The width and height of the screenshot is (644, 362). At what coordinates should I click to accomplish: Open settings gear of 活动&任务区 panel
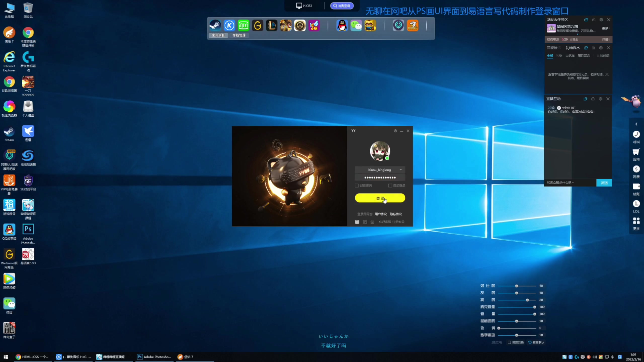click(601, 20)
